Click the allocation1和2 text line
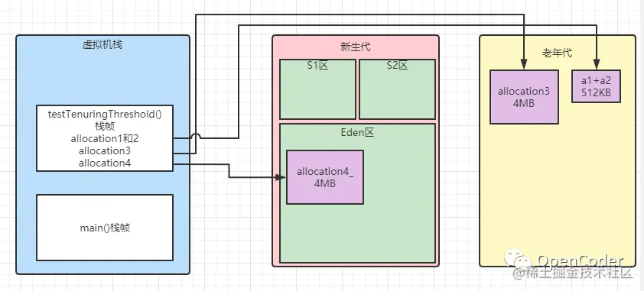 pyautogui.click(x=105, y=139)
